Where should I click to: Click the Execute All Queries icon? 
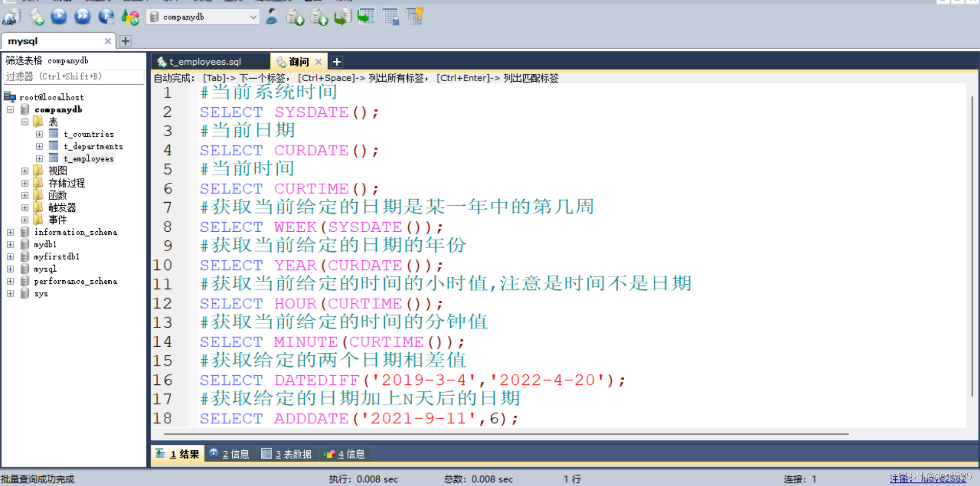tap(82, 17)
